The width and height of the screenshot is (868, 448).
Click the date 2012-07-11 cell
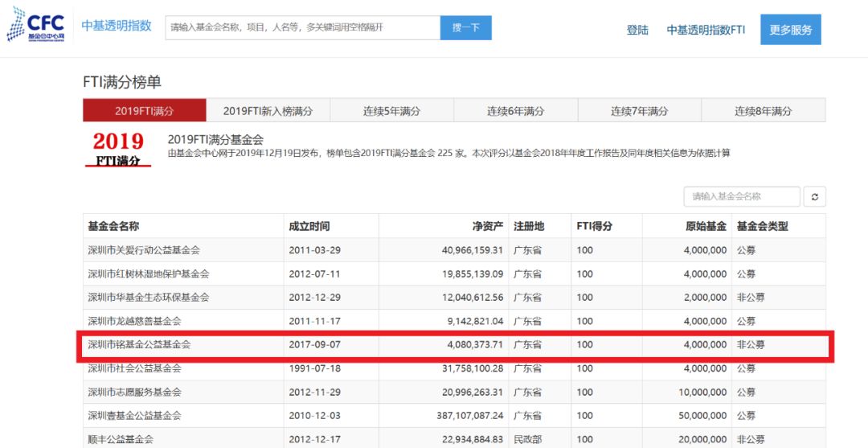[x=314, y=274]
